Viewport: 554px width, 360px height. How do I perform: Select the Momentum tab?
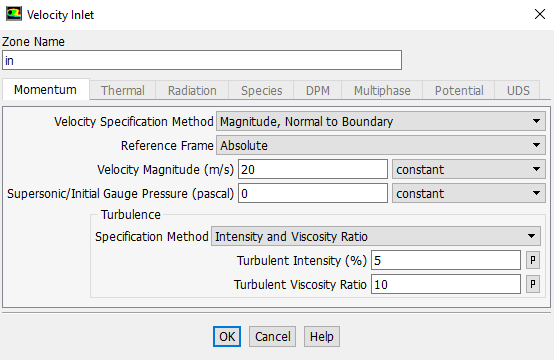coord(46,90)
